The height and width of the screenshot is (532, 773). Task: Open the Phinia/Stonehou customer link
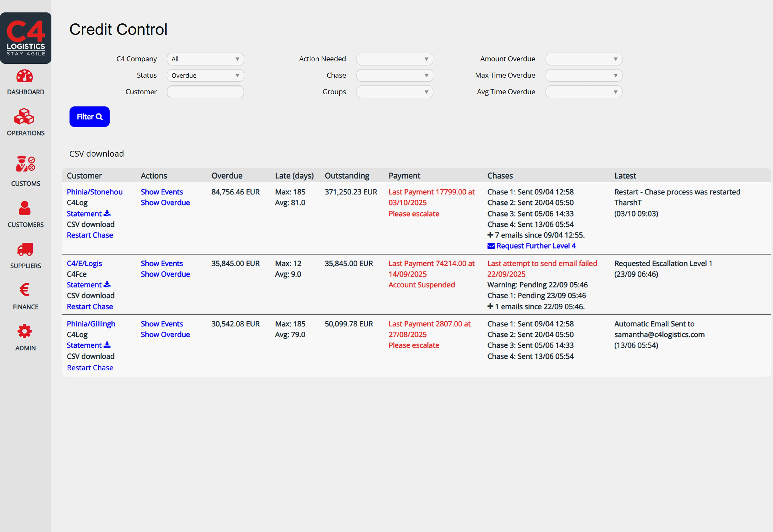tap(95, 192)
